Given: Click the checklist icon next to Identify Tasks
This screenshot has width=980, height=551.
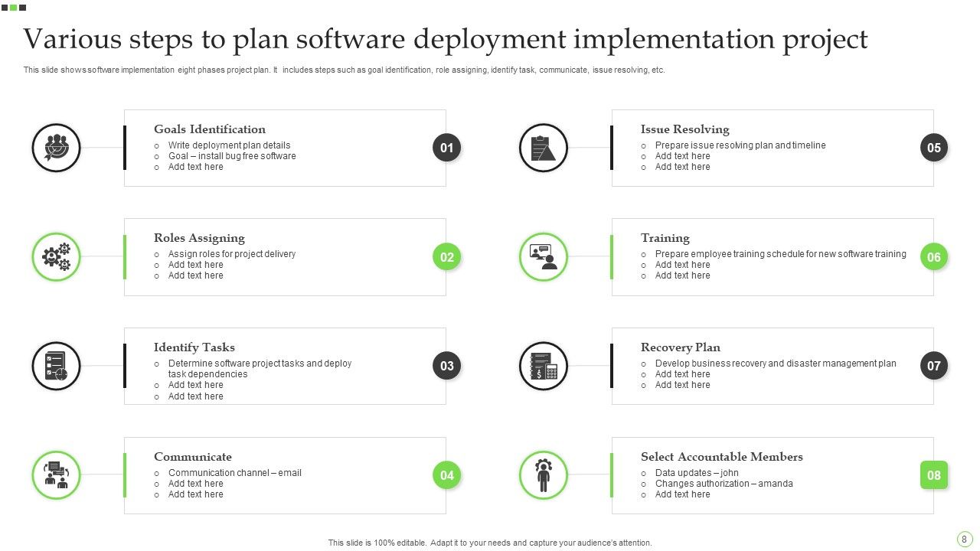Looking at the screenshot, I should 56,366.
